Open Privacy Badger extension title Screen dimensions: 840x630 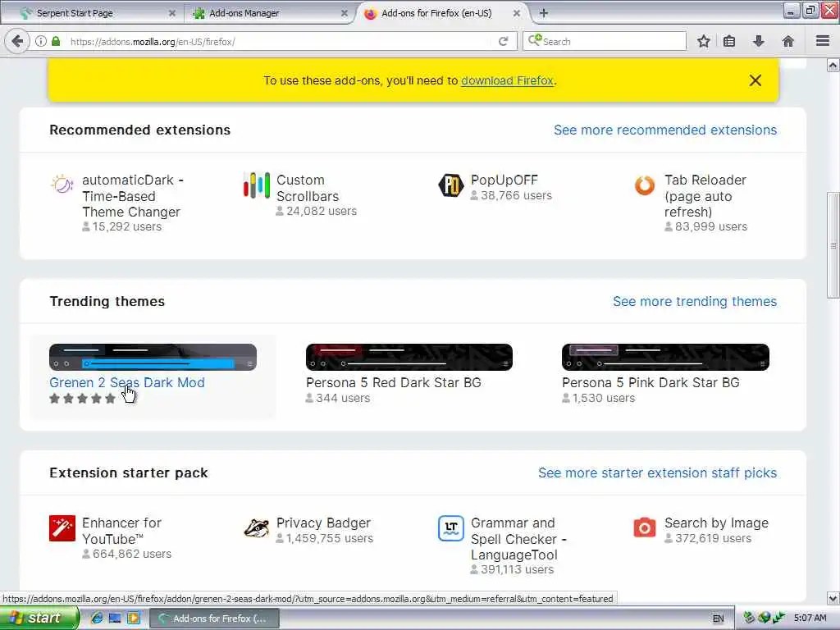(x=323, y=523)
